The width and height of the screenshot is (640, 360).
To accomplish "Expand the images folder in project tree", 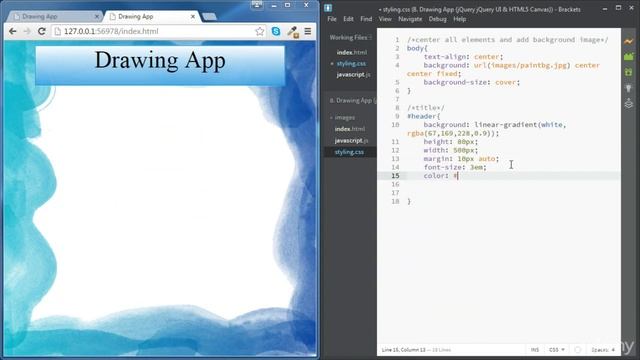I will [x=344, y=118].
